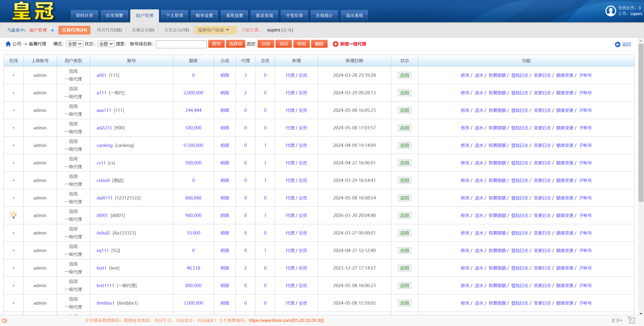Click the online lightbulb indicator for dl001

[x=13, y=215]
